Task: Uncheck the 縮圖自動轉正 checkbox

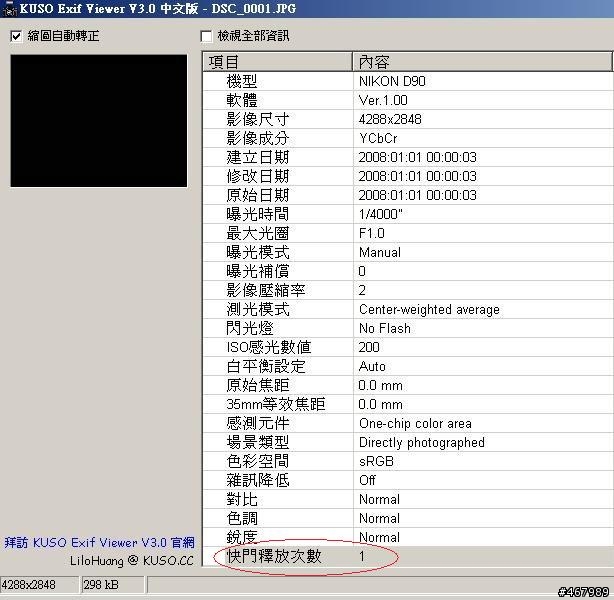Action: click(16, 36)
